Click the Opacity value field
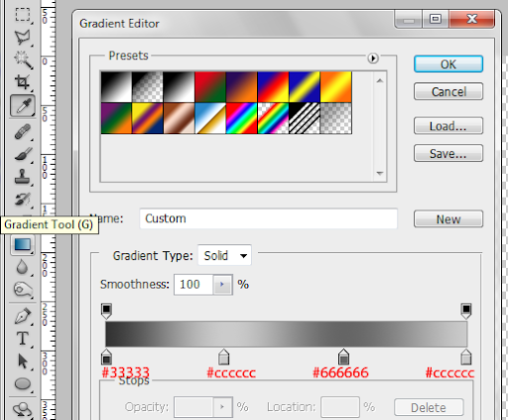This screenshot has width=508, height=420. point(193,407)
